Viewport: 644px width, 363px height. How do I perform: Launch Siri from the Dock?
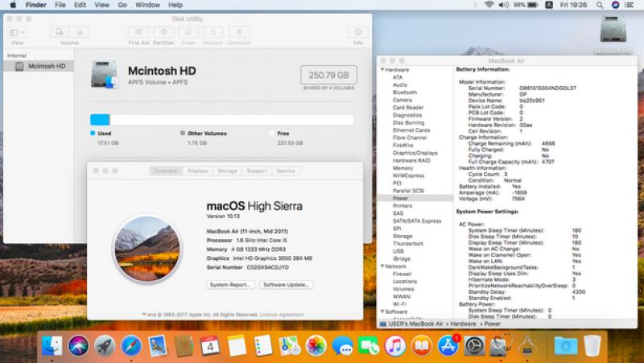[78, 346]
